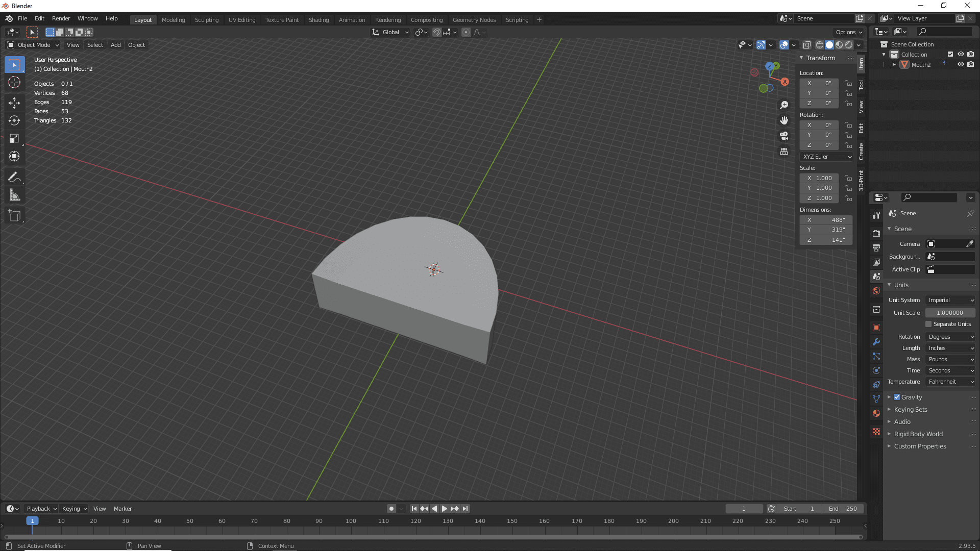This screenshot has width=980, height=551.
Task: Open the Temperature Fahrenheit dropdown
Action: pyautogui.click(x=950, y=382)
